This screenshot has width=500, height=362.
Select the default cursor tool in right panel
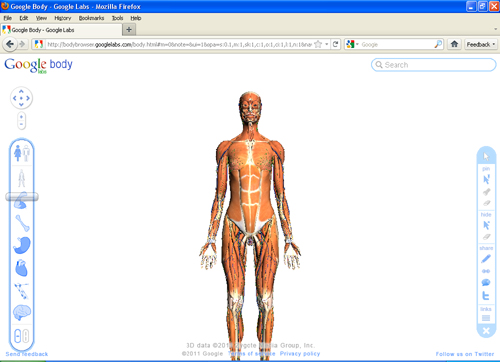click(x=486, y=156)
